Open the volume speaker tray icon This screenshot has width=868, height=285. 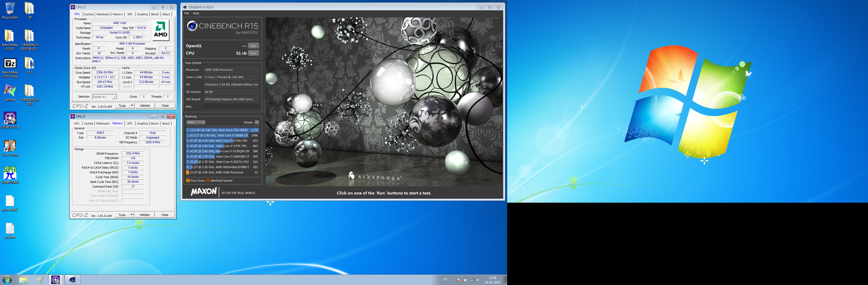point(478,280)
